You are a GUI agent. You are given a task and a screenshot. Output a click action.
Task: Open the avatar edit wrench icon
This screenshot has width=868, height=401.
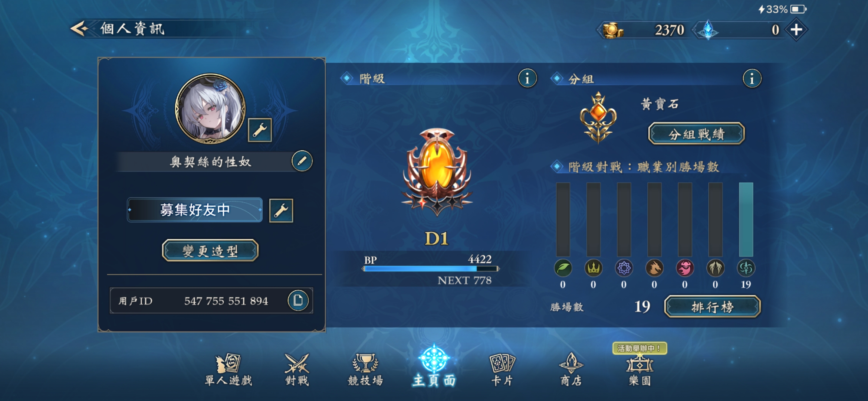coord(260,130)
